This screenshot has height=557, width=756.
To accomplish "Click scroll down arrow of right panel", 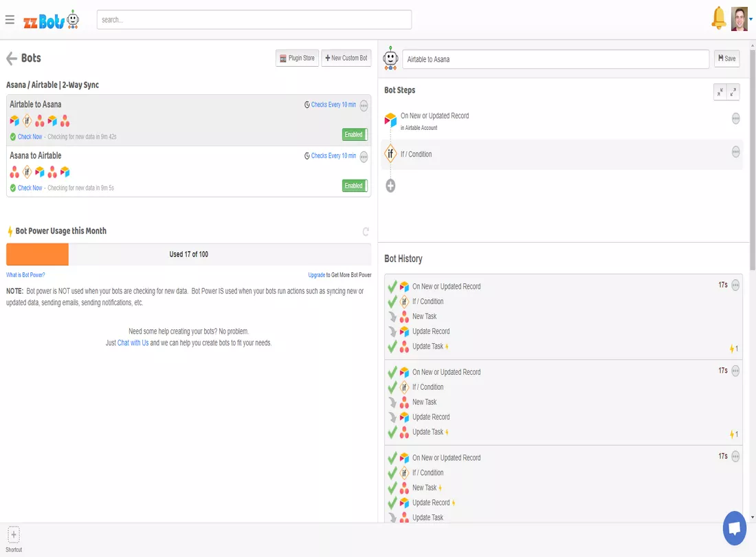I will 752,517.
